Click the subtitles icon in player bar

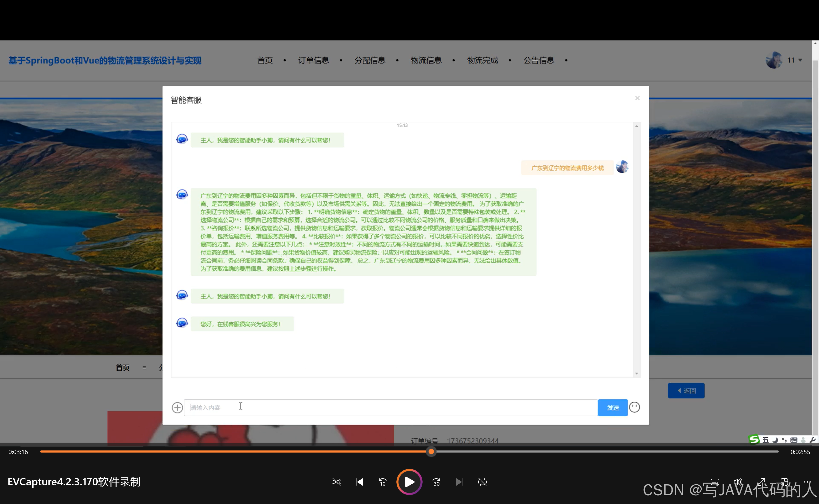[715, 482]
